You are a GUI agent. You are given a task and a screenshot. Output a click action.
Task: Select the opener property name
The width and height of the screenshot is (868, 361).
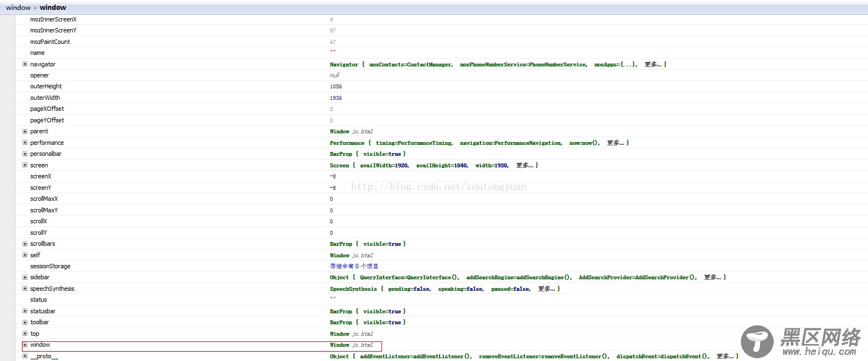pyautogui.click(x=39, y=75)
